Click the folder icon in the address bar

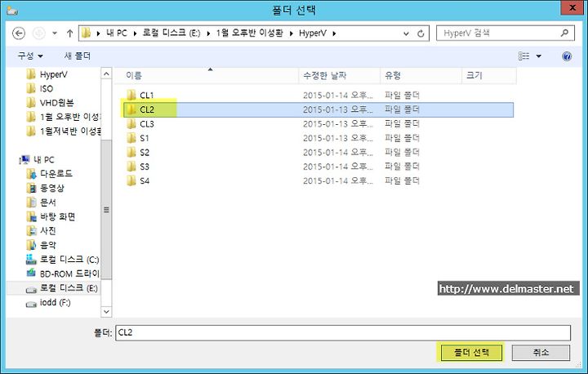pyautogui.click(x=87, y=33)
